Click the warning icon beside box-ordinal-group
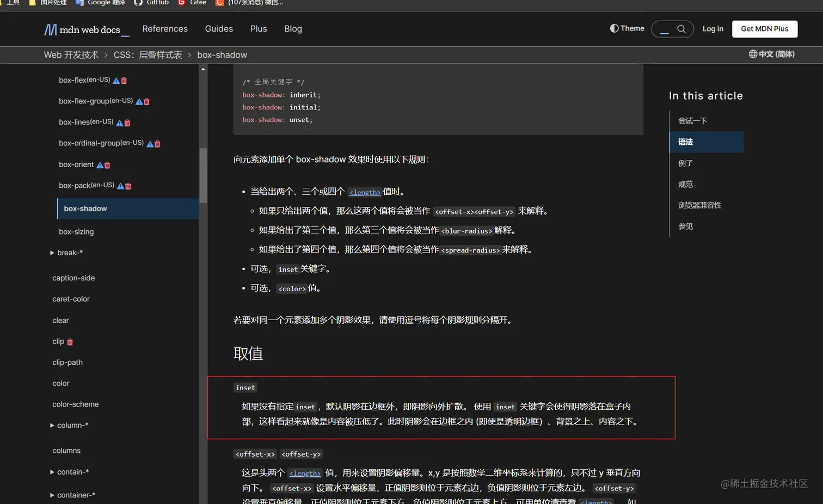This screenshot has height=504, width=823. 150,144
